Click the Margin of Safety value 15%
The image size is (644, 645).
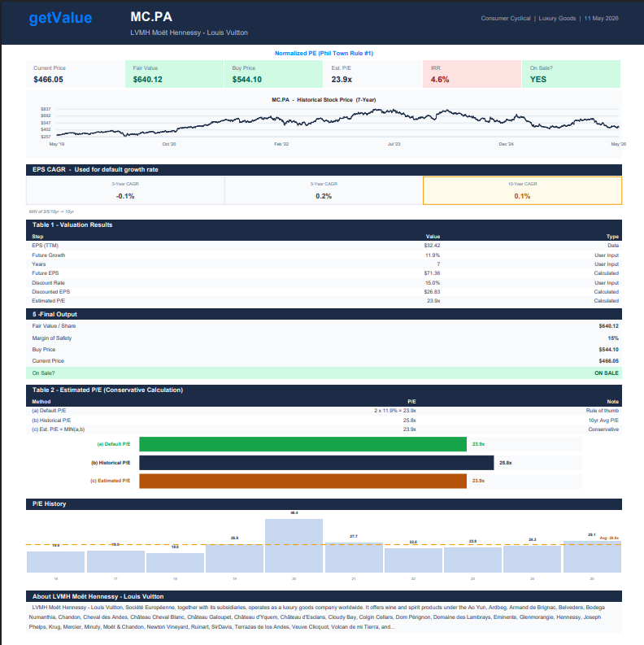tap(613, 338)
